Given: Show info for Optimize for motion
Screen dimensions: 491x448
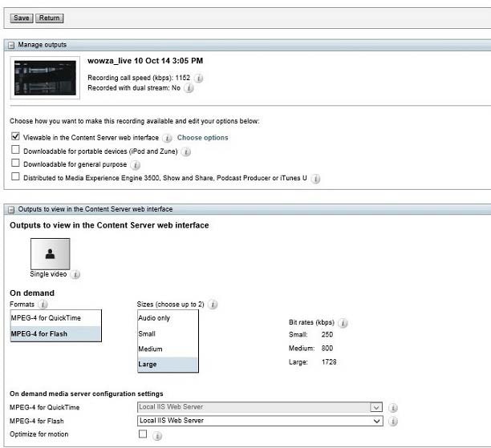Looking at the screenshot, I should [x=157, y=436].
